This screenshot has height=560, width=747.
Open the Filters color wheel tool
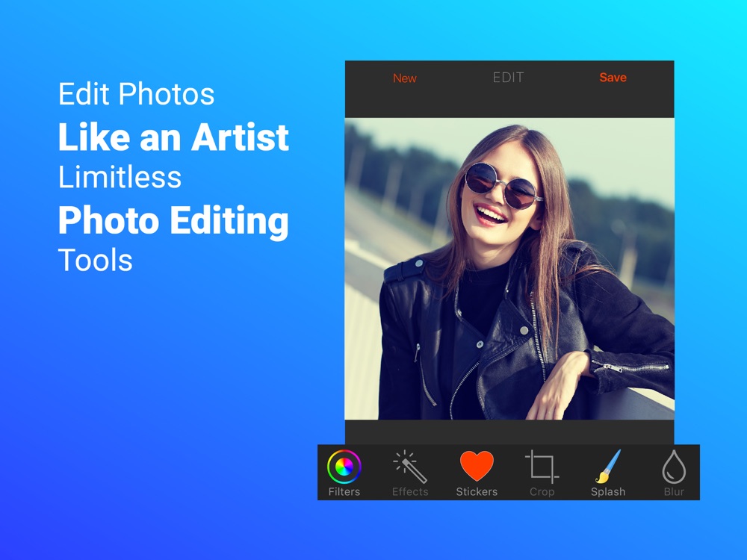(344, 473)
